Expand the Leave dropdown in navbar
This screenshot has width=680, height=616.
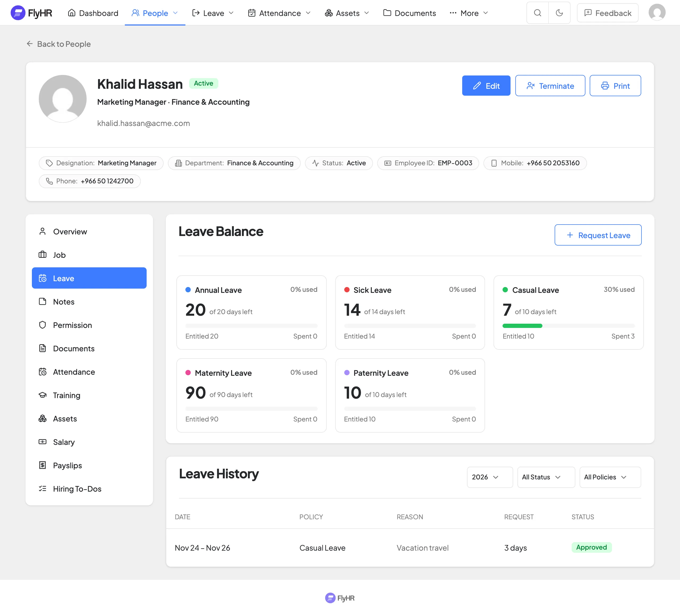(x=213, y=13)
